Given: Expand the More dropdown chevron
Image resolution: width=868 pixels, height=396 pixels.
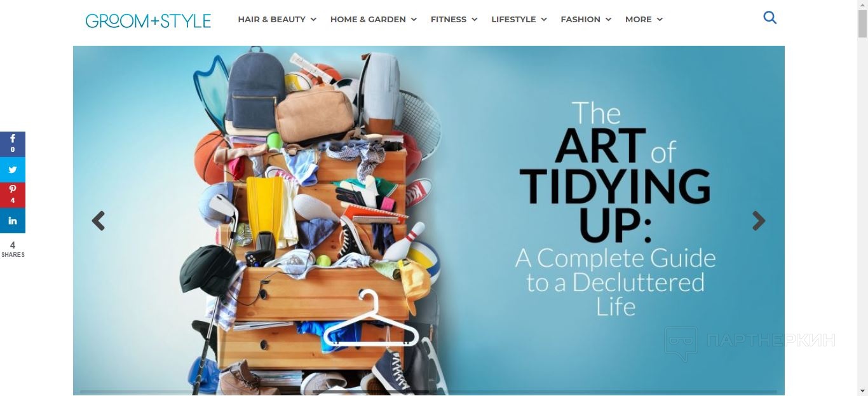Looking at the screenshot, I should pyautogui.click(x=660, y=20).
